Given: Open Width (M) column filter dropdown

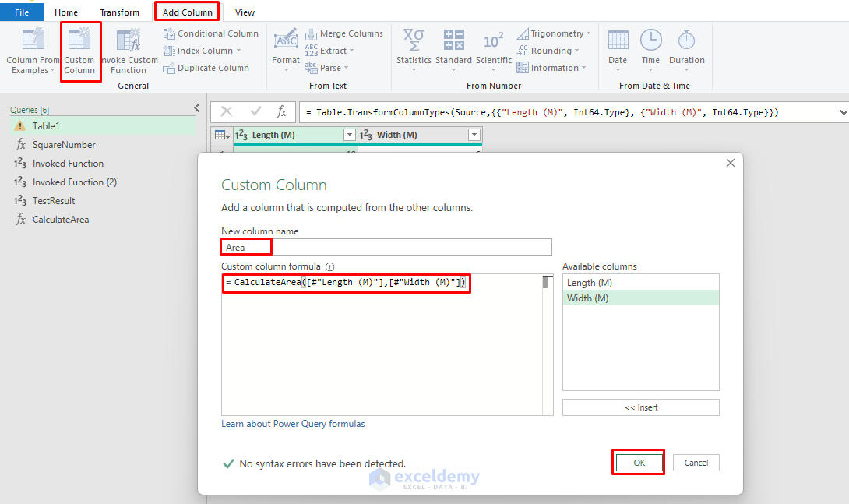Looking at the screenshot, I should 474,135.
